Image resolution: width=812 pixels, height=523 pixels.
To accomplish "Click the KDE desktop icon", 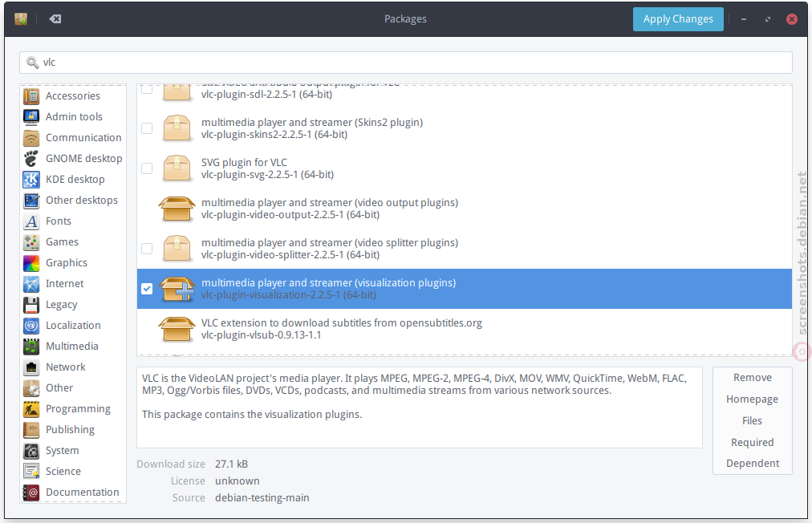I will [31, 180].
